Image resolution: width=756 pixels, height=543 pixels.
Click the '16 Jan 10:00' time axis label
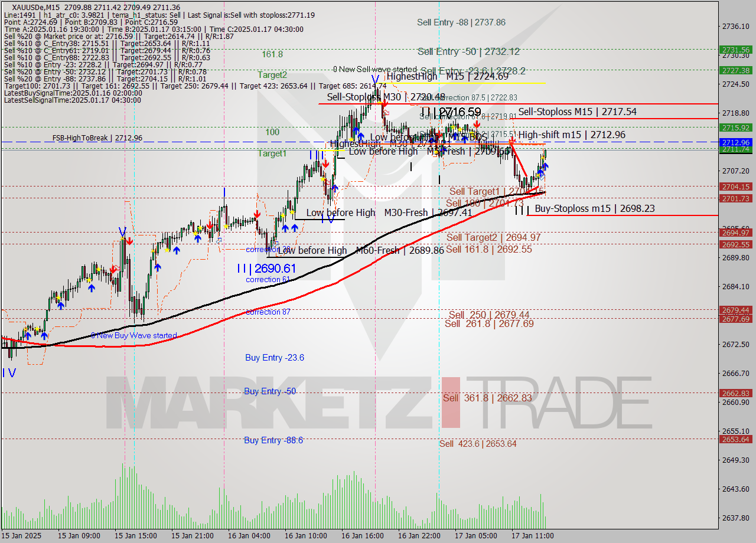coord(305,536)
